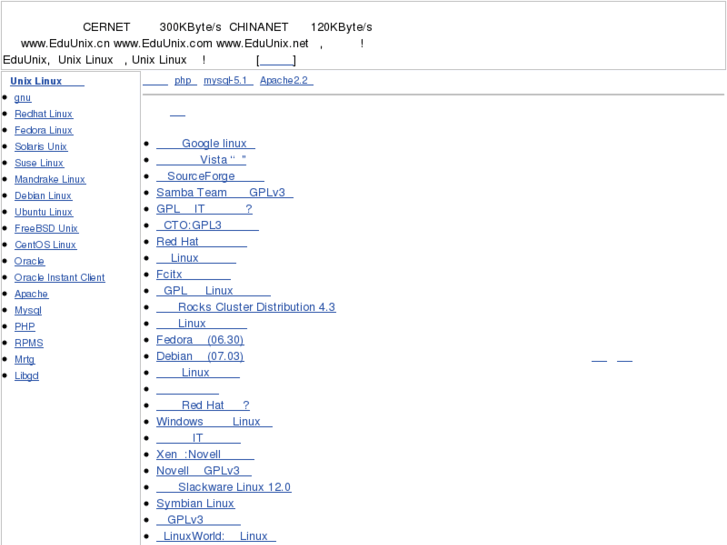Open the Fcitx news item
727x545 pixels.
(x=193, y=274)
